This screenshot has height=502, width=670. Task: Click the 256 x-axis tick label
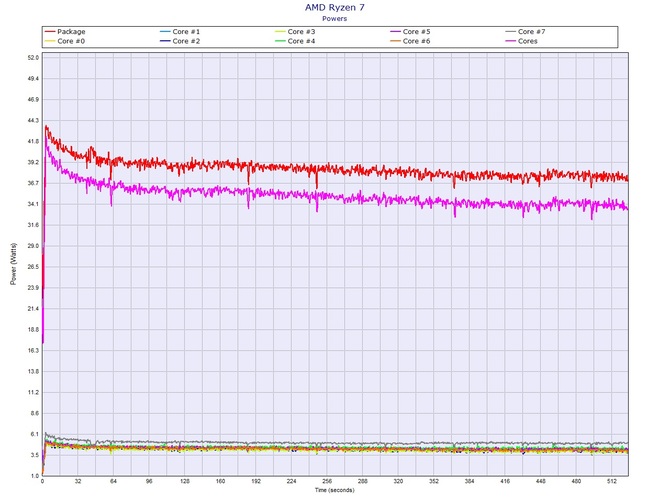(x=327, y=481)
